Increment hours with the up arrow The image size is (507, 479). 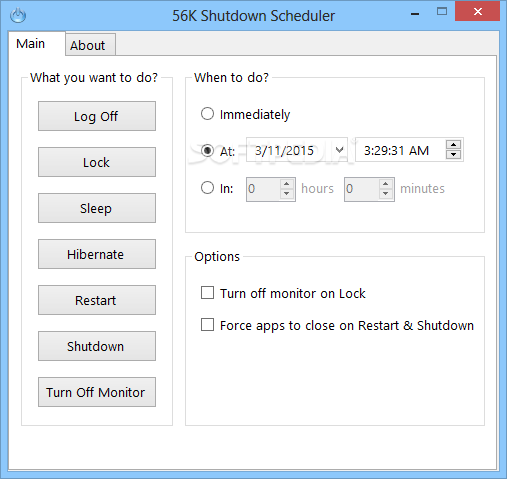click(287, 184)
